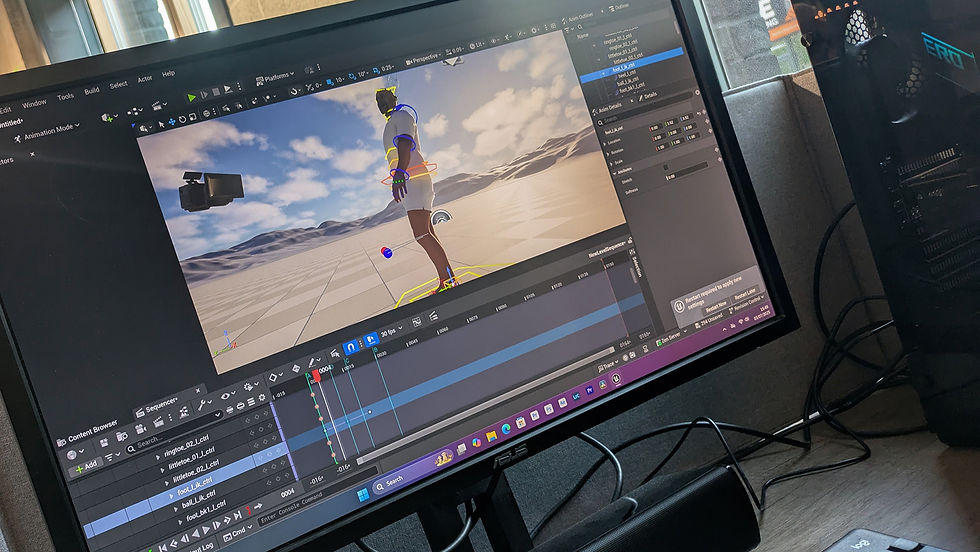Toggle viewport grid snapping
Viewport: 980px width, 552px height.
coord(328,82)
